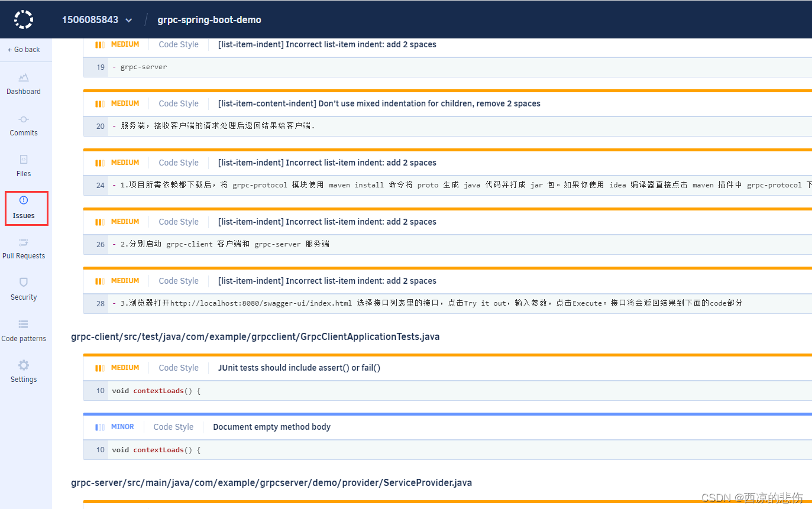
Task: Click Code Style on the MINOR issue
Action: click(x=173, y=427)
